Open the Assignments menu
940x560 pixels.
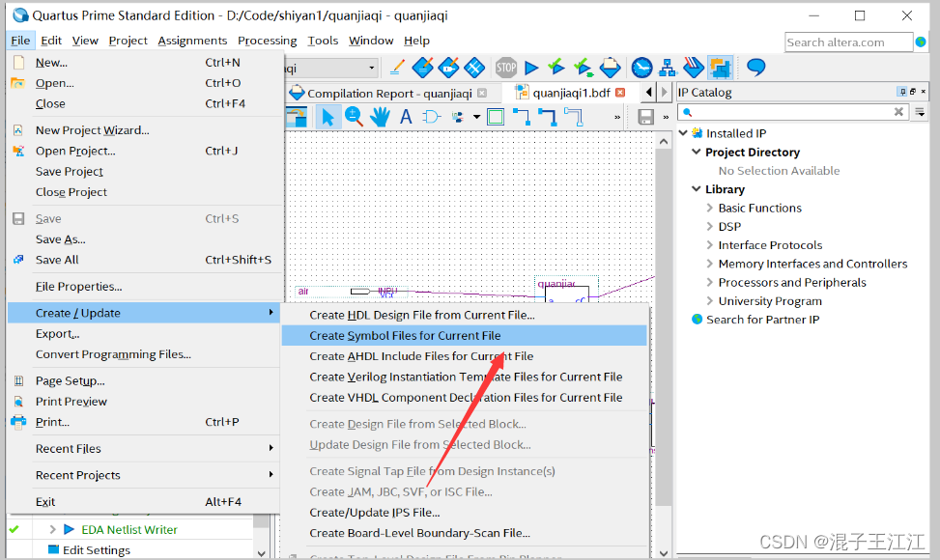[192, 41]
